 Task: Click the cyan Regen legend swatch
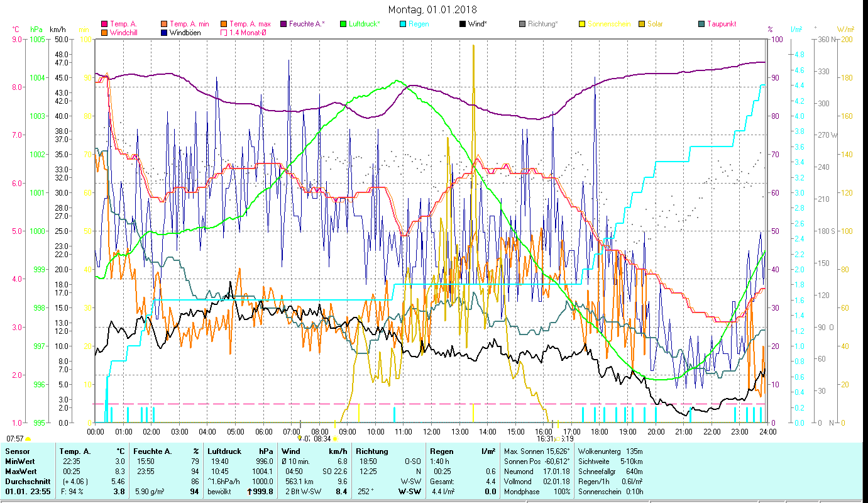(x=402, y=24)
